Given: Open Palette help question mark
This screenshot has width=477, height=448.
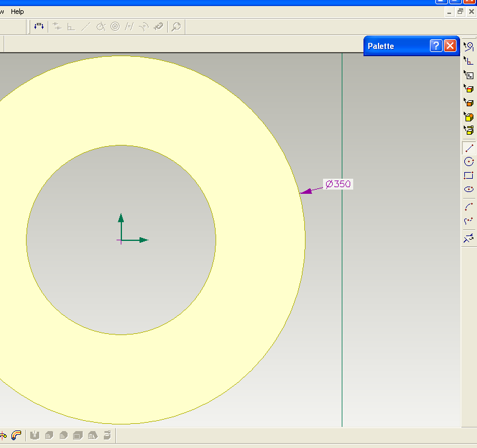Looking at the screenshot, I should coord(436,46).
